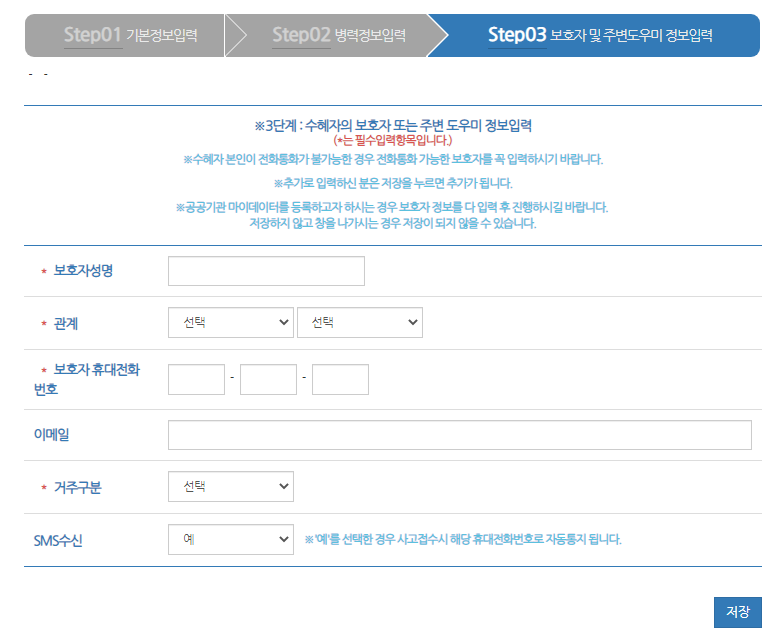Click the 저장 button
The width and height of the screenshot is (774, 634).
[738, 612]
